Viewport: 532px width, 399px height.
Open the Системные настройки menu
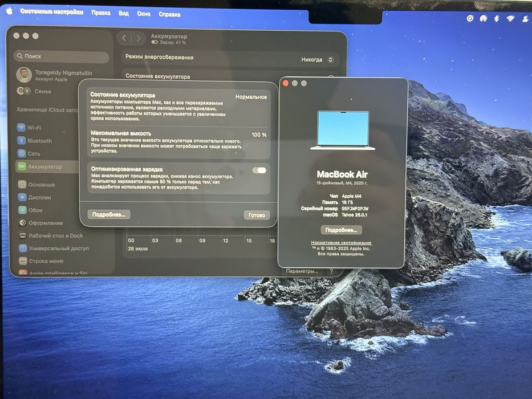(x=51, y=12)
